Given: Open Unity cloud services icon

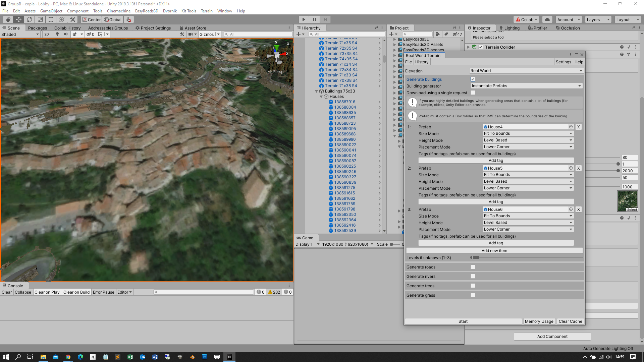Looking at the screenshot, I should click(x=547, y=19).
